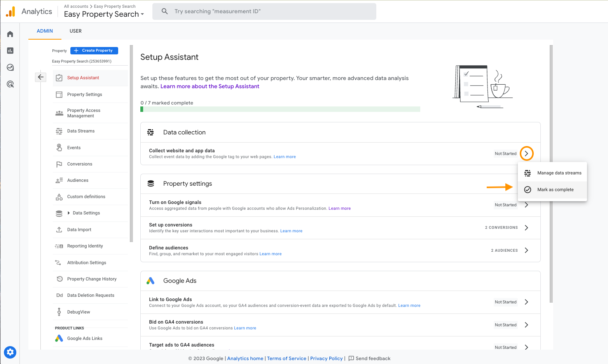Image resolution: width=608 pixels, height=364 pixels.
Task: Open the Reports bar chart icon
Action: pos(10,51)
